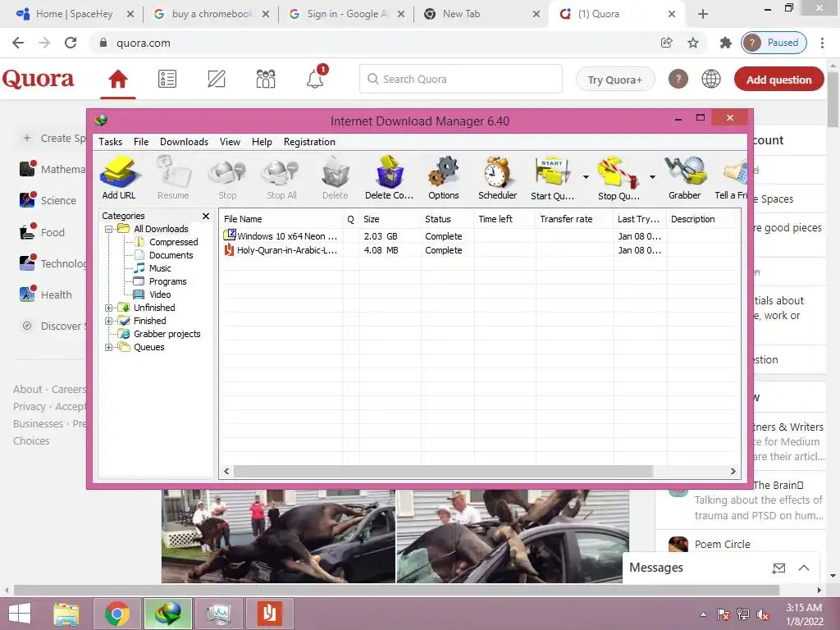Viewport: 840px width, 630px height.
Task: Select the Music category
Action: (160, 268)
